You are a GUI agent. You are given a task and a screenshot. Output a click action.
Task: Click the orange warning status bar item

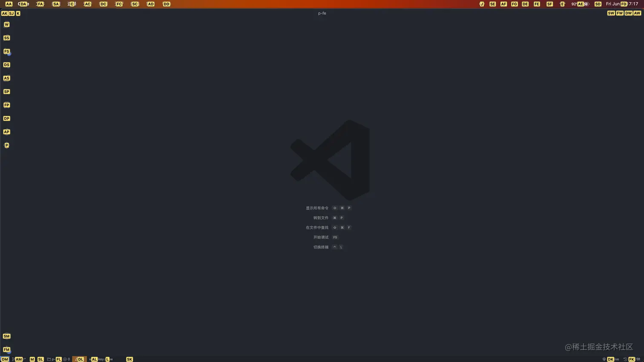coord(80,359)
